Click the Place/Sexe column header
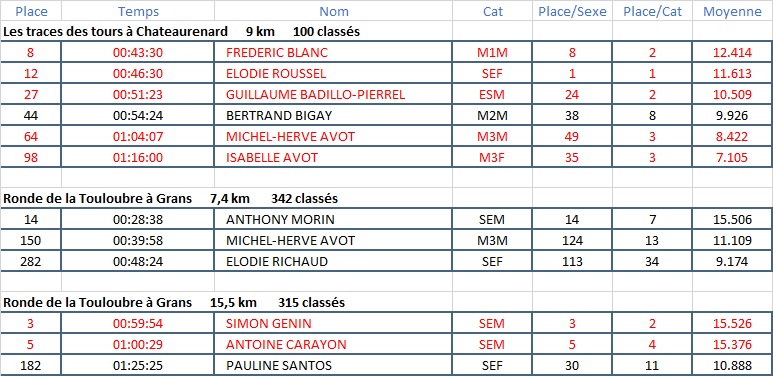 (572, 11)
